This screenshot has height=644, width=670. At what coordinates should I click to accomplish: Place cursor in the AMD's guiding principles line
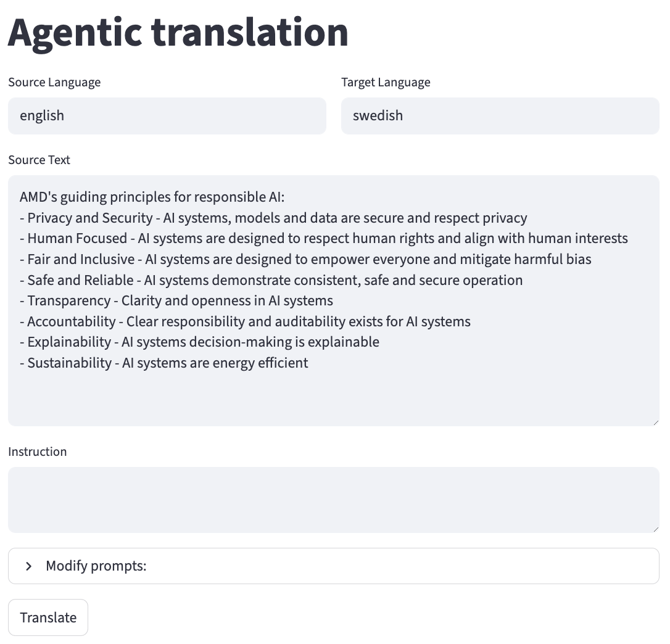coord(152,197)
